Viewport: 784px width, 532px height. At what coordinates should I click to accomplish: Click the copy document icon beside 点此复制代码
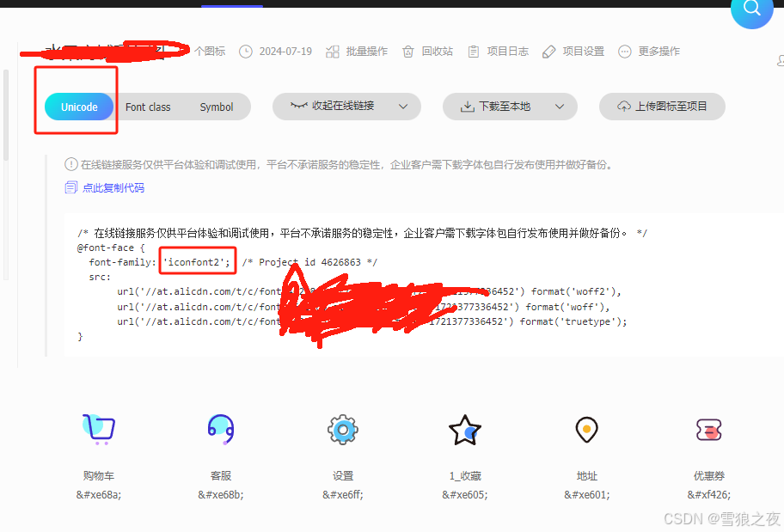pos(71,187)
